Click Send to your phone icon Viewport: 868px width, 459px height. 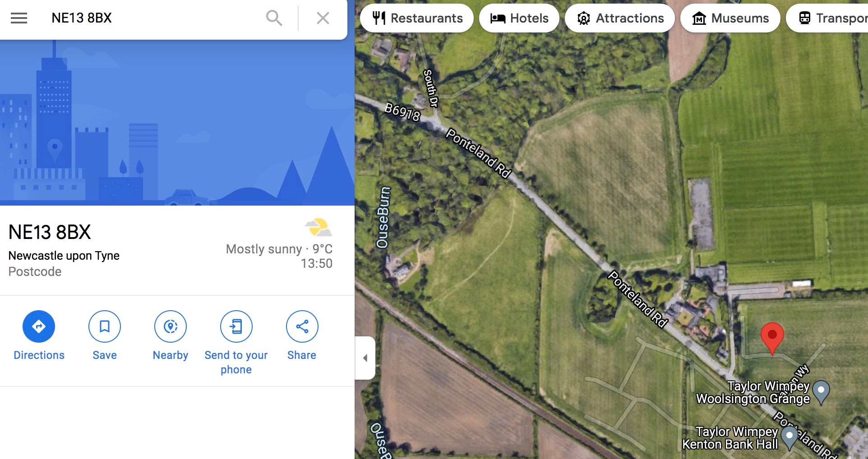coord(236,326)
